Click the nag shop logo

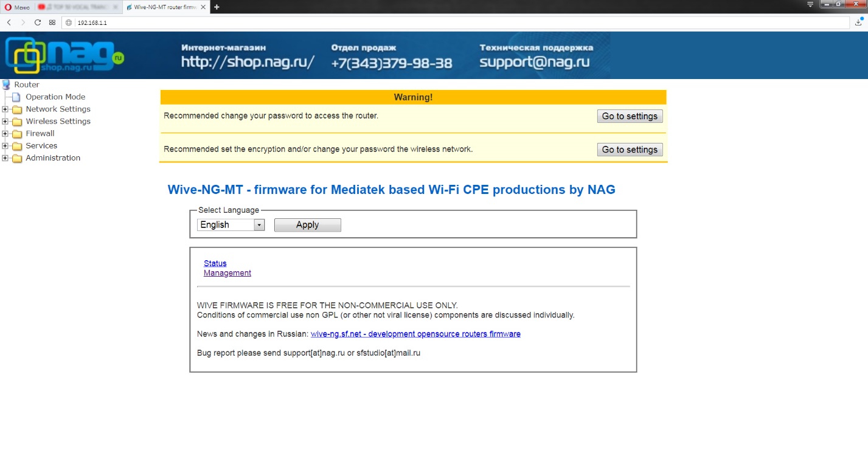tap(64, 55)
